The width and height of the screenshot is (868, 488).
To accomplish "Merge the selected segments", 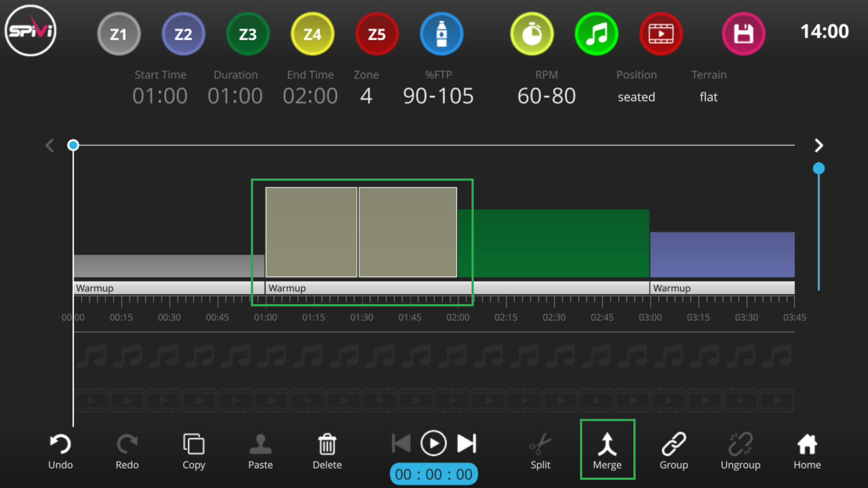I will [607, 450].
